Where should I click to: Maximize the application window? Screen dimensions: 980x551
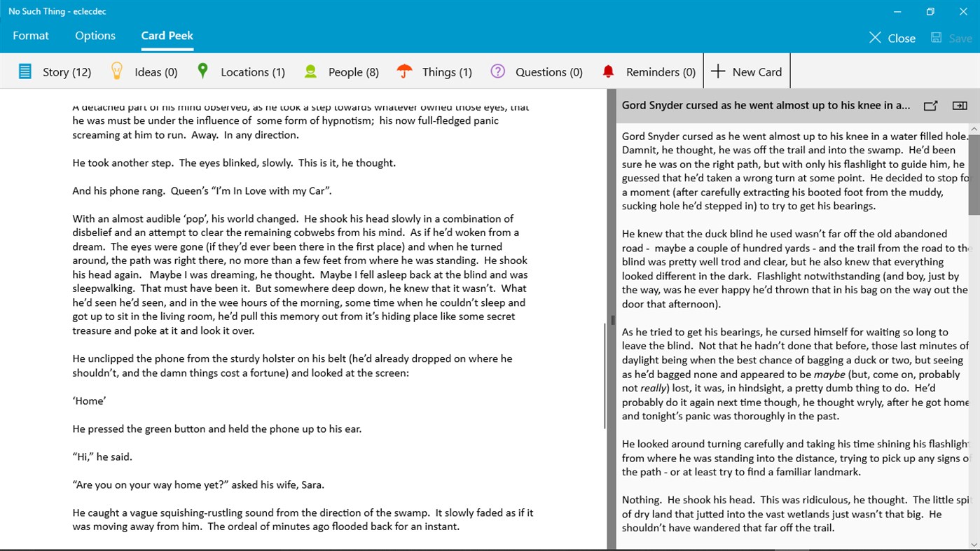pyautogui.click(x=930, y=11)
